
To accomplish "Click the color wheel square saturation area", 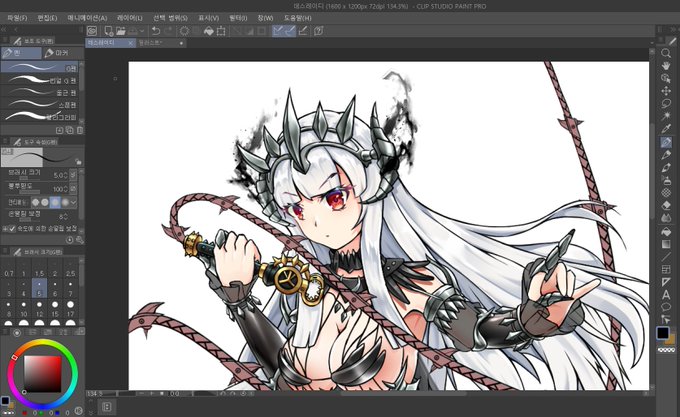I will pos(42,373).
